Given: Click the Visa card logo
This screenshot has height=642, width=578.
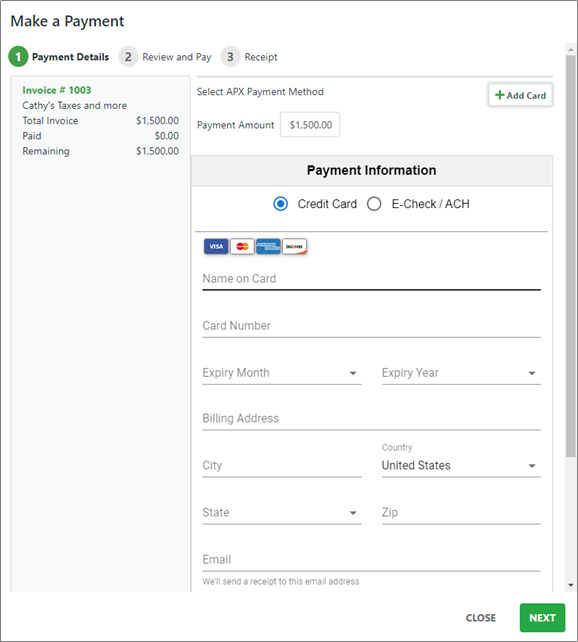Looking at the screenshot, I should coord(216,246).
